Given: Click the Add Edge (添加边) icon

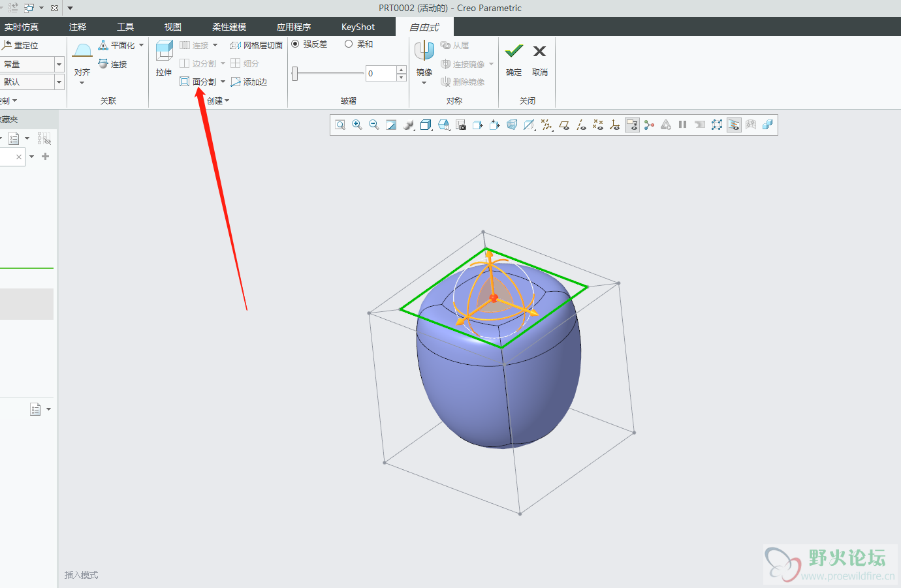Looking at the screenshot, I should point(236,82).
